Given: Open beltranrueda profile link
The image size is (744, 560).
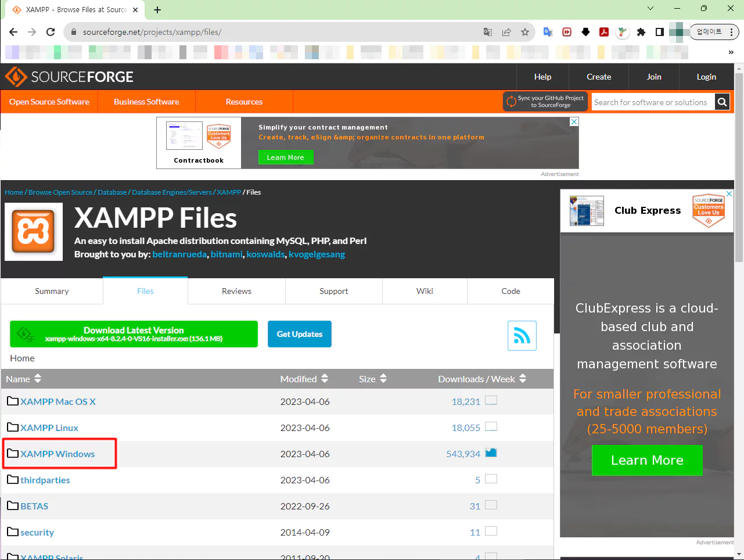Looking at the screenshot, I should (179, 254).
